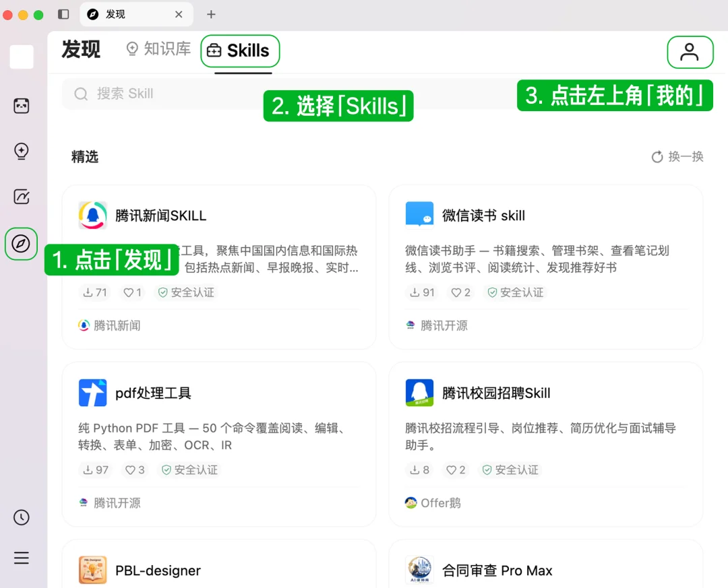Open the lightbulb knowledge icon in sidebar
The width and height of the screenshot is (728, 588).
[22, 152]
